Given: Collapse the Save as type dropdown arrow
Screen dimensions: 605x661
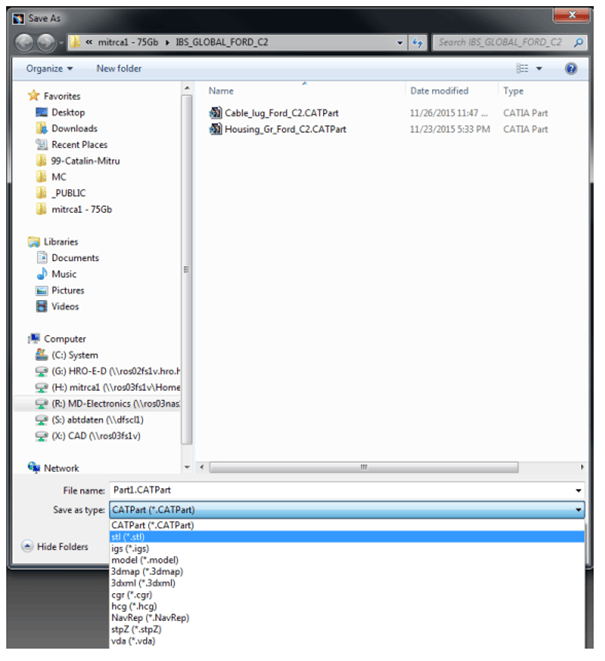Looking at the screenshot, I should point(578,510).
